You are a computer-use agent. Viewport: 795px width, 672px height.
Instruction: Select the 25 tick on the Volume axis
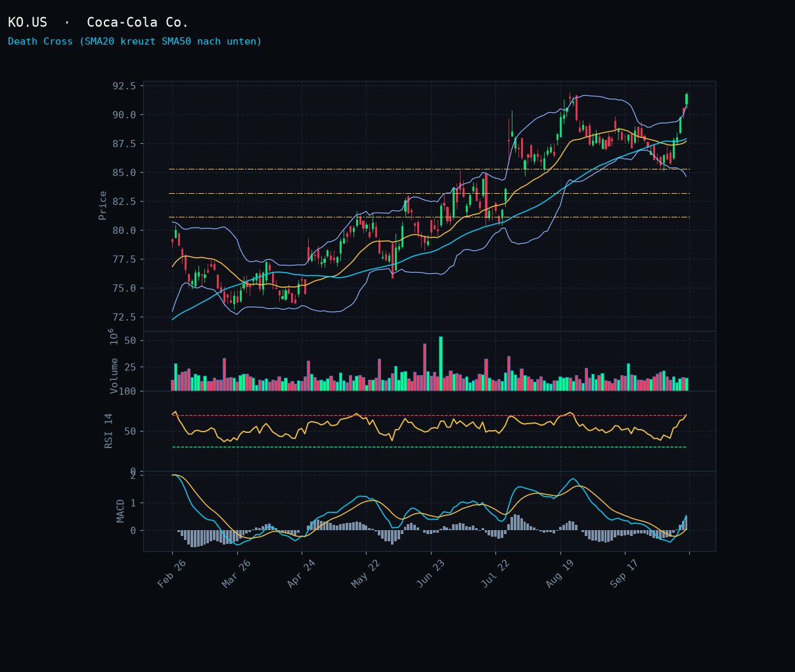pos(130,366)
